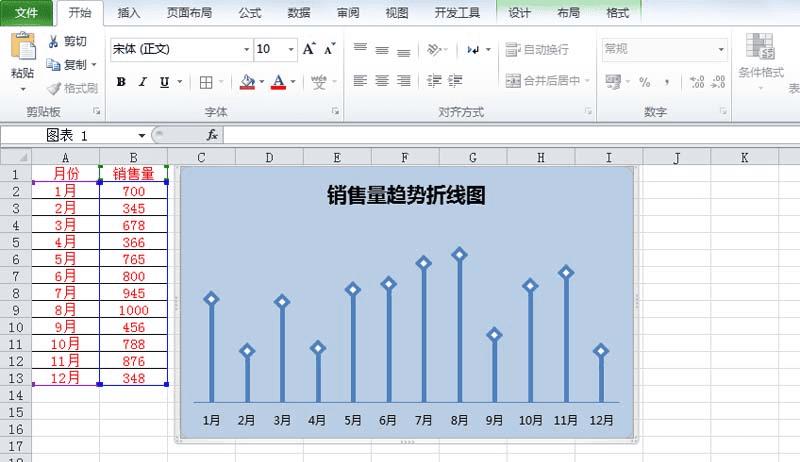Click the insert function fx icon
800x462 pixels.
coord(212,135)
